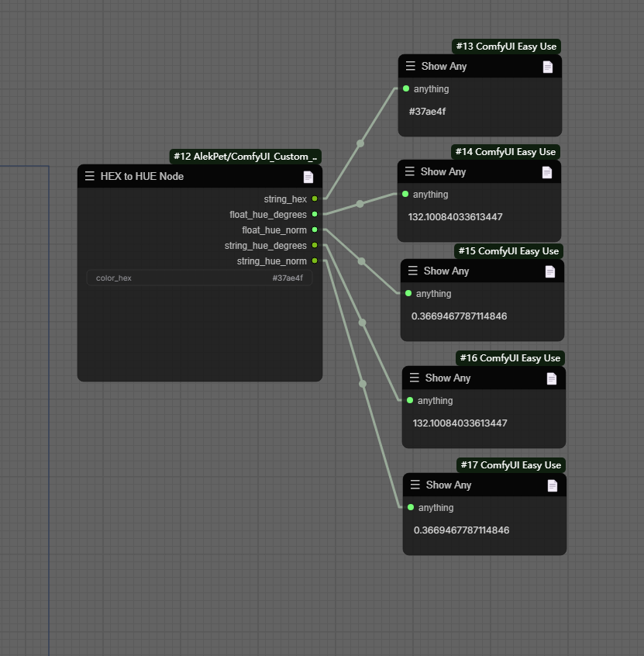Screen dimensions: 644x656
Task: Select the HEX to HUE Node title
Action: (142, 176)
